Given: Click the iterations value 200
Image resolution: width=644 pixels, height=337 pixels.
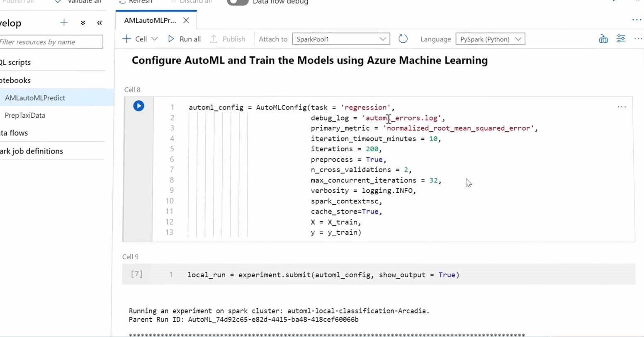Looking at the screenshot, I should coord(372,149).
